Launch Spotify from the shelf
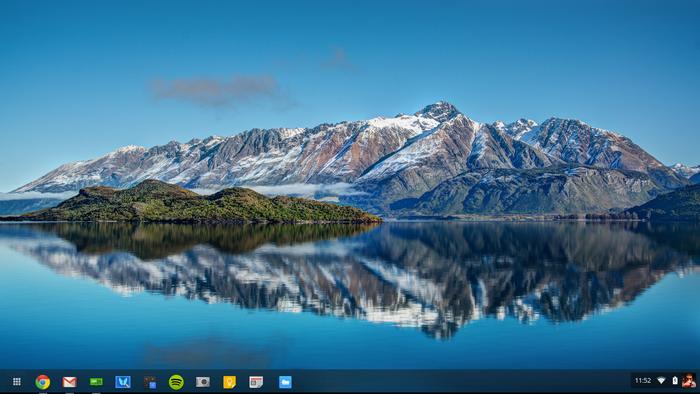Screen dimensions: 700x394 (176, 382)
